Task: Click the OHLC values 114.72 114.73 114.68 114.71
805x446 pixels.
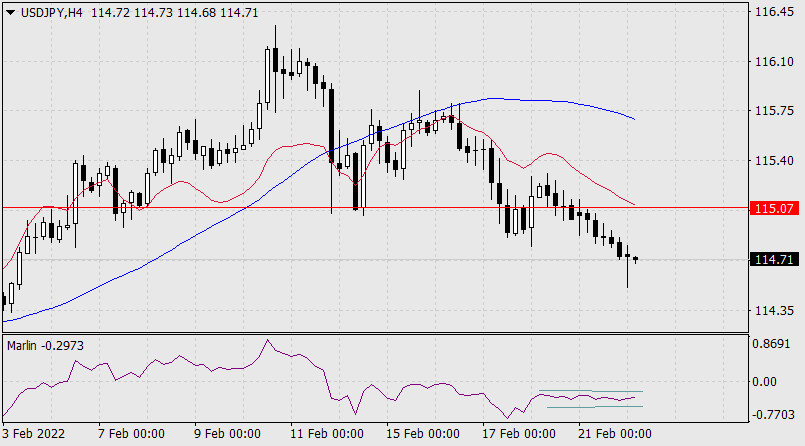Action: pos(175,13)
